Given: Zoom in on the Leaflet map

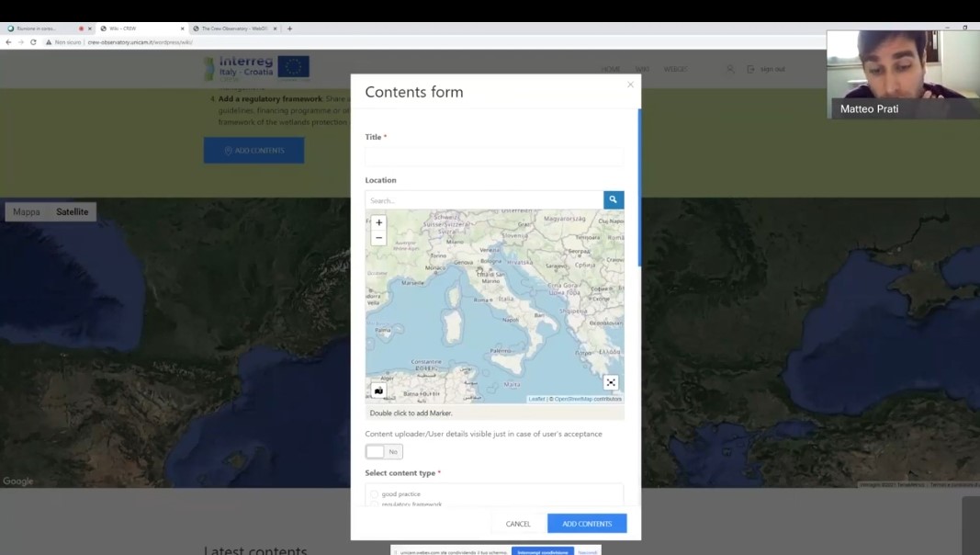Looking at the screenshot, I should [x=378, y=222].
